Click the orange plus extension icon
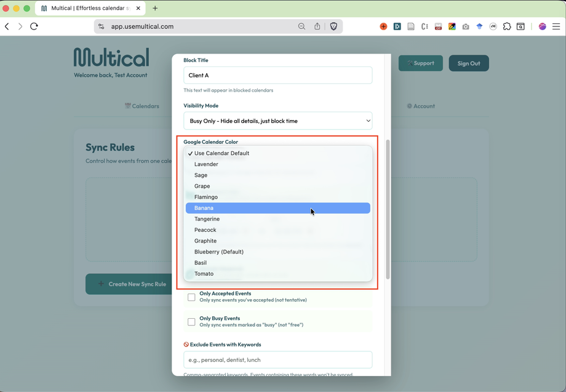Screen dimensions: 566x392 click(x=383, y=26)
